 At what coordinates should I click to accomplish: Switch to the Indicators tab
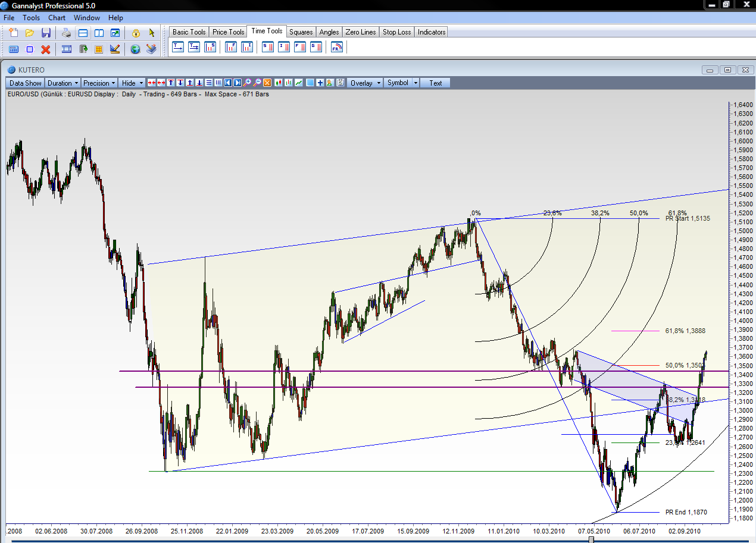point(431,32)
